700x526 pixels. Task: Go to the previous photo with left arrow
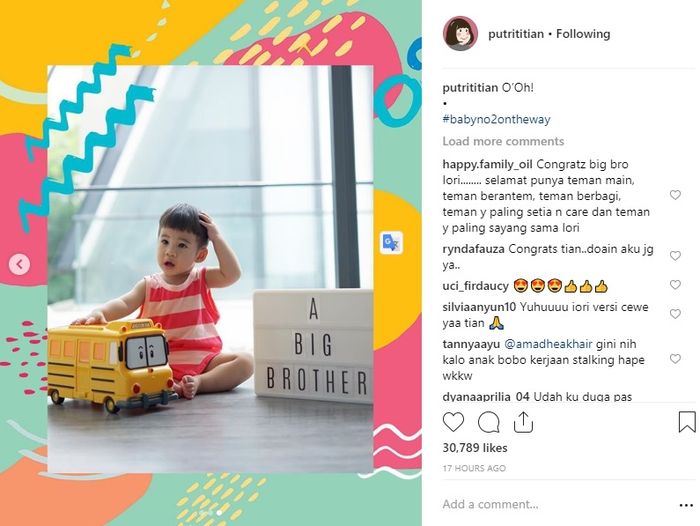point(19,264)
